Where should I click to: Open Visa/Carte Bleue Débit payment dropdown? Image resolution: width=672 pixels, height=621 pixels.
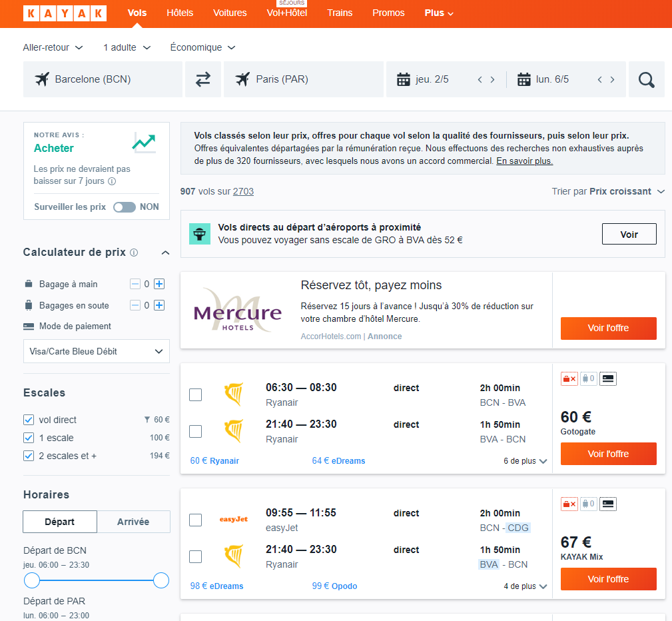pyautogui.click(x=97, y=351)
